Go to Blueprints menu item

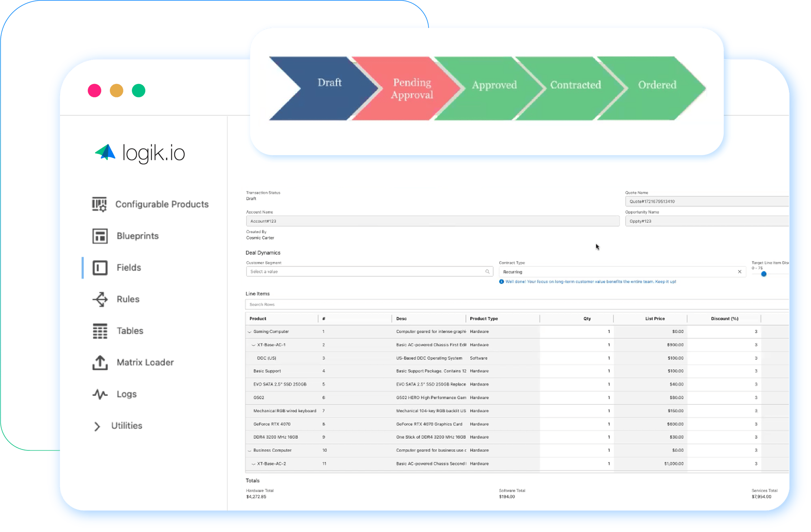(137, 236)
